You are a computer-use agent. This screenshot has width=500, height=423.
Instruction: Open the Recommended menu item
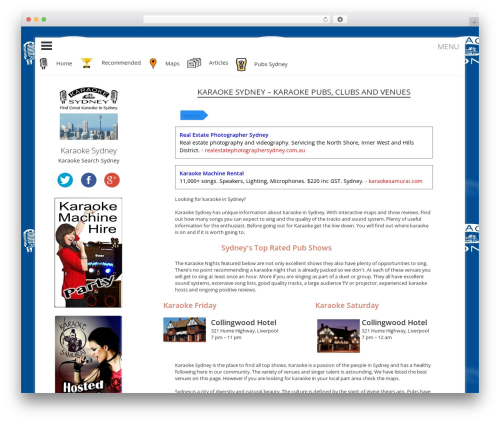coord(121,63)
